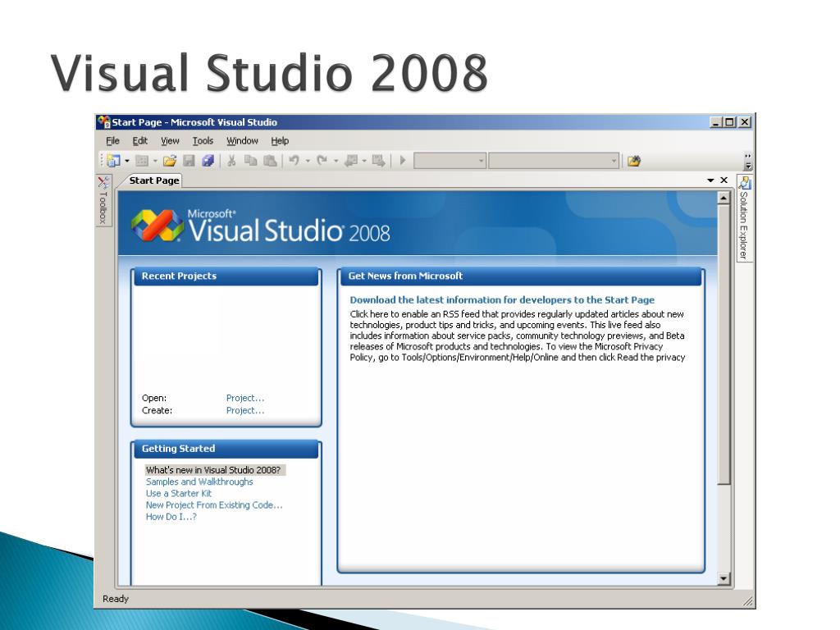This screenshot has height=630, width=840.
Task: Open the Toolbox side panel
Action: (x=103, y=200)
